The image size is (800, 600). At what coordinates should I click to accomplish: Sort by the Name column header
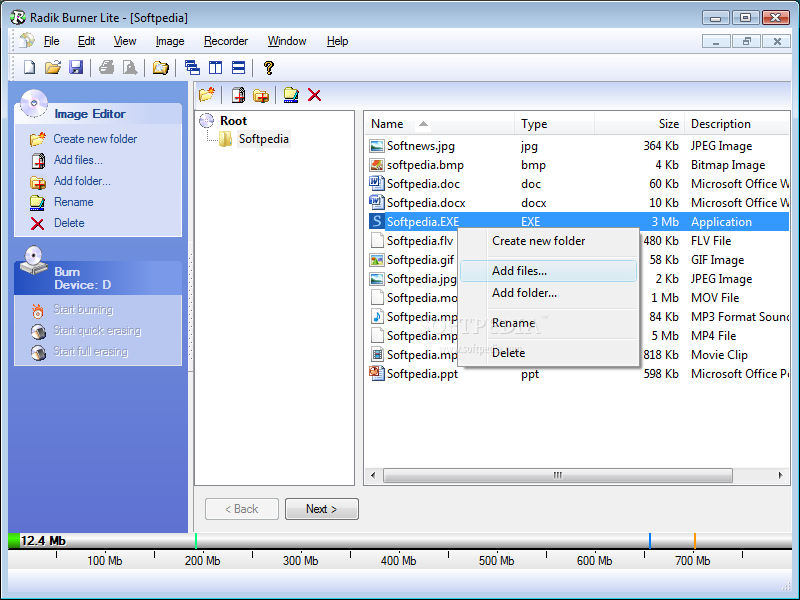[439, 124]
